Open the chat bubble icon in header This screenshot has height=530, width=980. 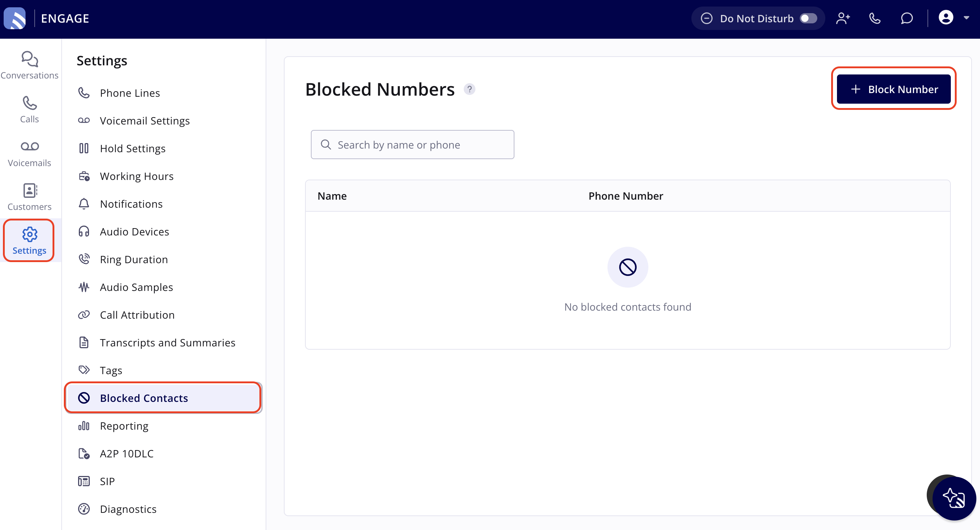pos(907,18)
